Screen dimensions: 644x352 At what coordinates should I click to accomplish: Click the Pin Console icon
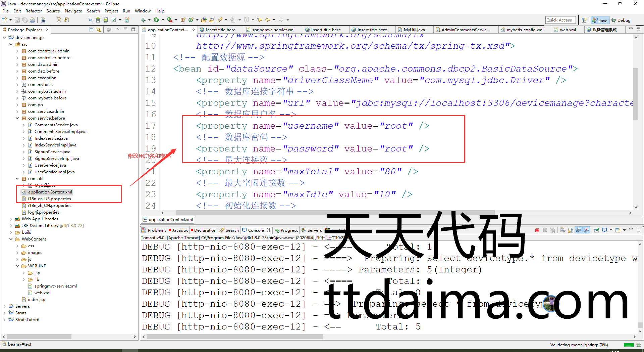597,230
